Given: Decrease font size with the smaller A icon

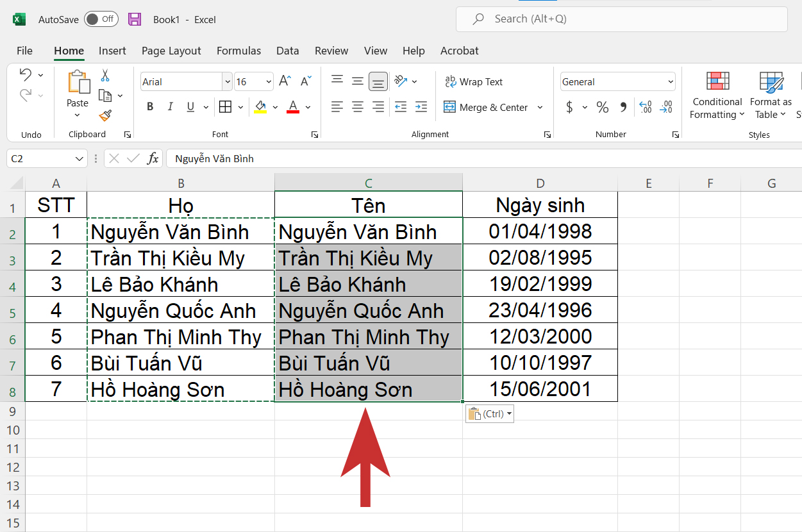Looking at the screenshot, I should click(x=306, y=81).
